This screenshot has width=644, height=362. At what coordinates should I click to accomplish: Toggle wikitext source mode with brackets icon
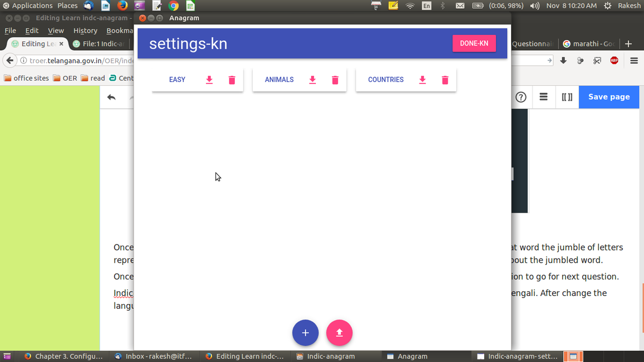pyautogui.click(x=567, y=97)
